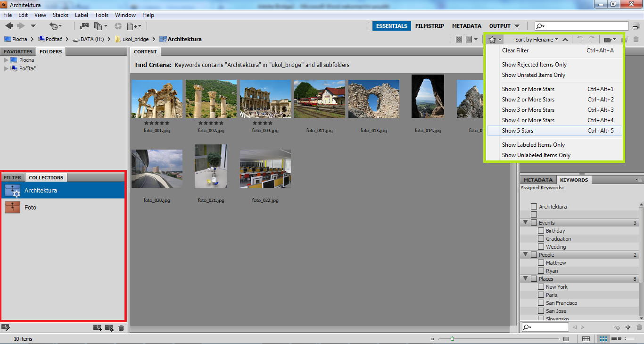Open the Sort by Filename dropdown
This screenshot has height=344, width=644.
click(x=536, y=40)
